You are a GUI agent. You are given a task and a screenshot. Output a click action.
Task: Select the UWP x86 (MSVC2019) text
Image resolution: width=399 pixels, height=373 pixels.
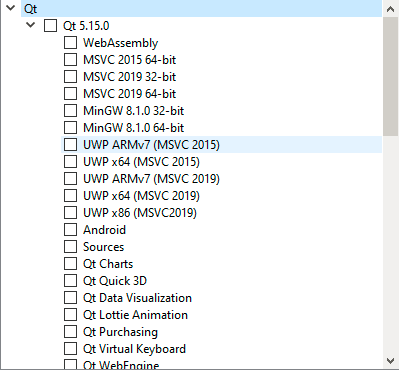coord(140,213)
